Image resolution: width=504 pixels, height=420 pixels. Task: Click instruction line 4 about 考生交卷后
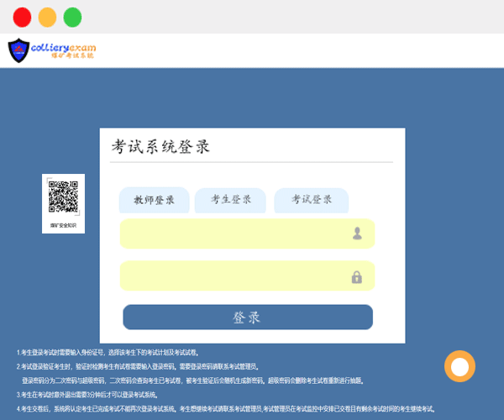click(x=227, y=409)
